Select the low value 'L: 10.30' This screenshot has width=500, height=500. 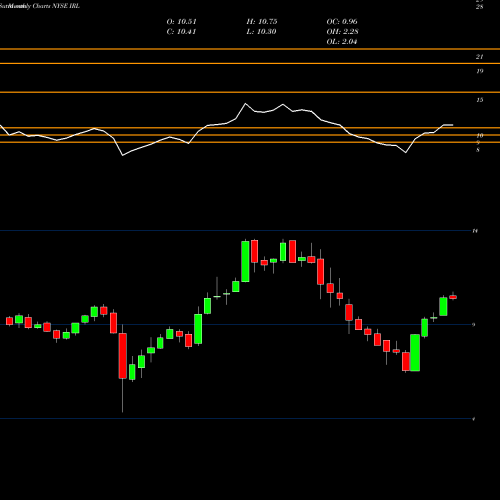click(261, 32)
